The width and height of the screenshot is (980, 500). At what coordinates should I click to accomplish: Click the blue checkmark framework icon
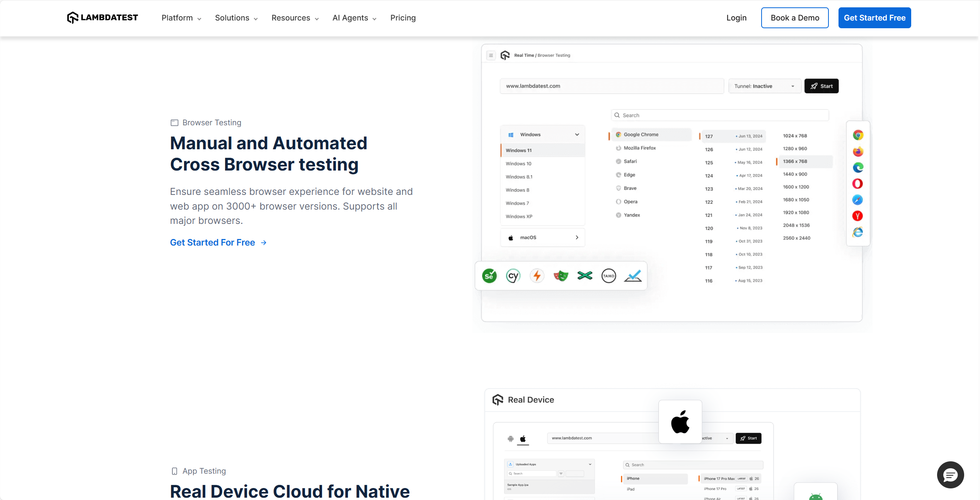pyautogui.click(x=633, y=276)
